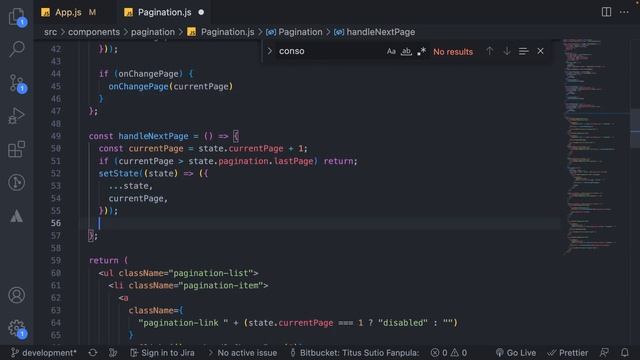Close Pagination.js via unsaved dot

(201, 12)
